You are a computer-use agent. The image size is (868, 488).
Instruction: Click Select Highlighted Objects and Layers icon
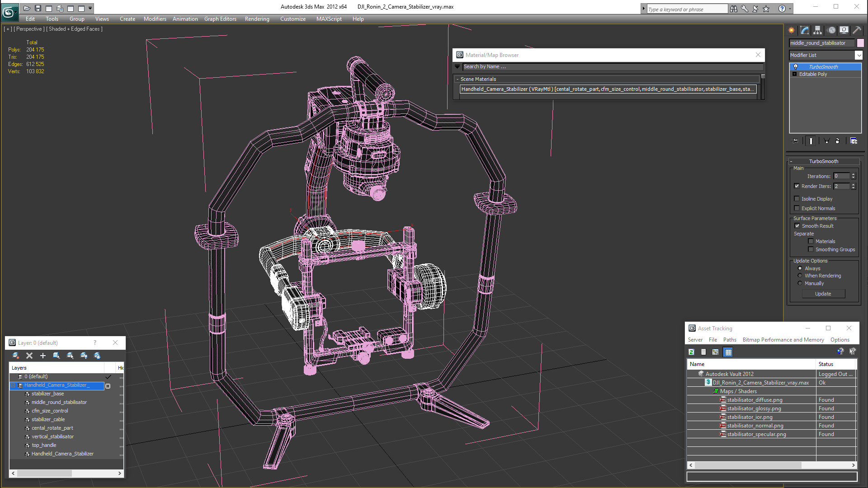click(57, 356)
